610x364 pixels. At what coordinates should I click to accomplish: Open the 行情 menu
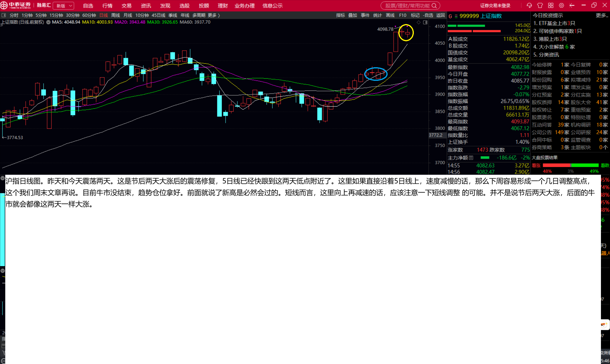tap(107, 6)
